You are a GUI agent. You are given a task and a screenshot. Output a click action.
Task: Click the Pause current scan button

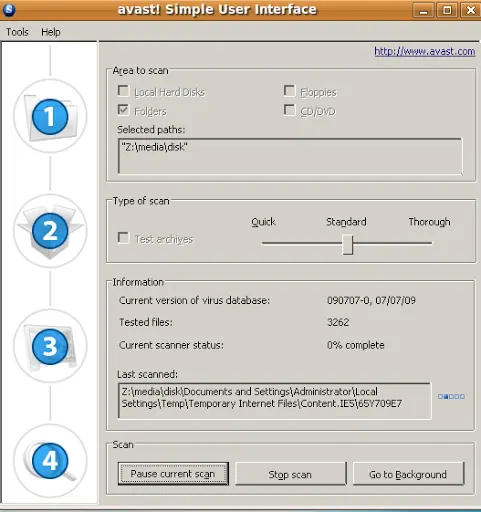click(173, 474)
